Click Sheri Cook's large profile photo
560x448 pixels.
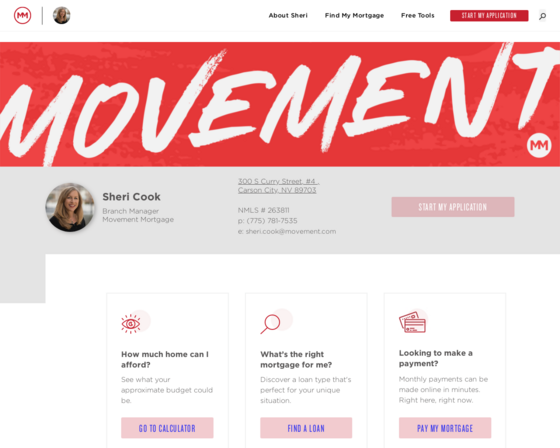70,207
